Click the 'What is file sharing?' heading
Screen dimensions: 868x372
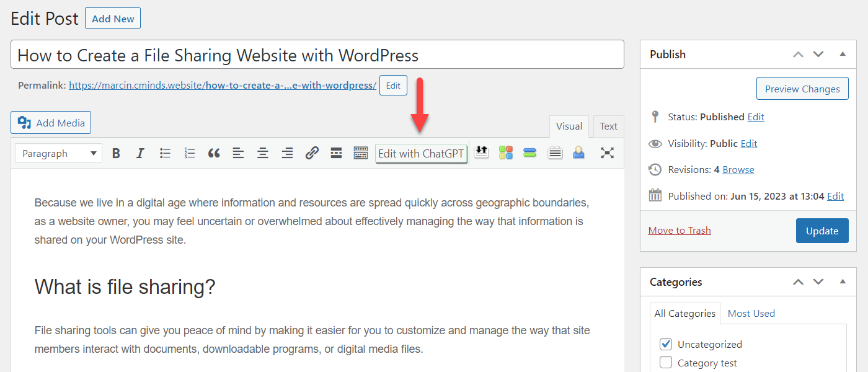click(x=125, y=286)
